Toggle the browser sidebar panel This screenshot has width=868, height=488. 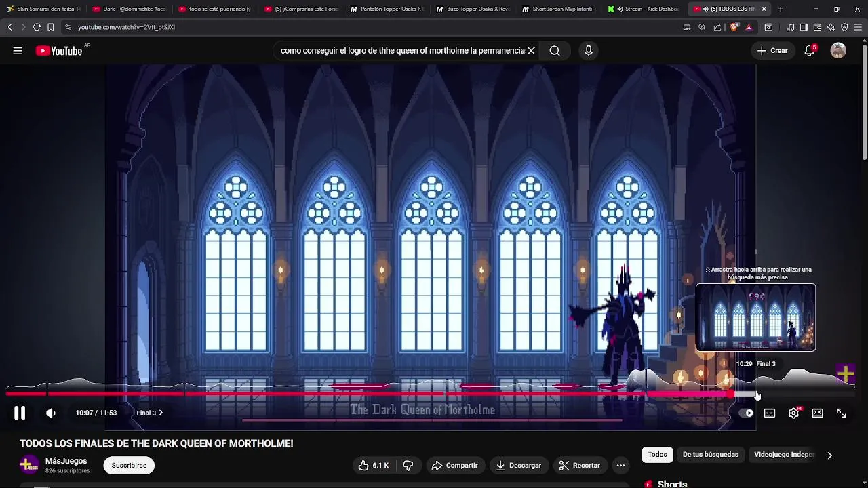[x=804, y=27]
